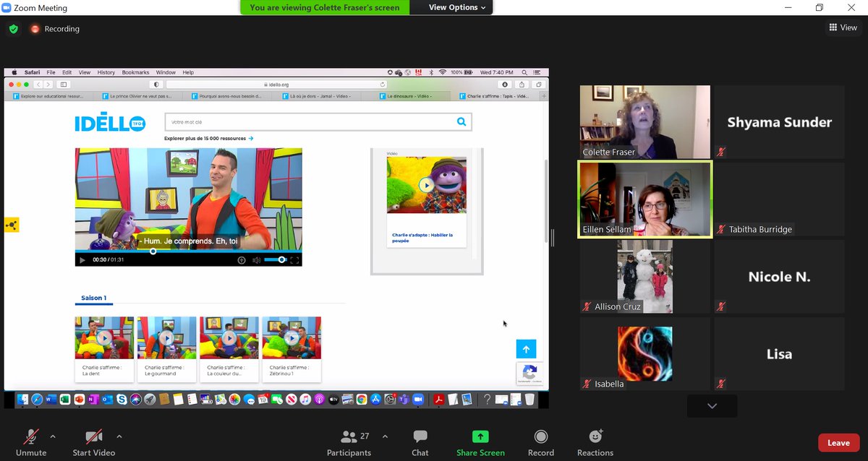This screenshot has height=461, width=868.
Task: Click the red Leave button
Action: click(838, 442)
